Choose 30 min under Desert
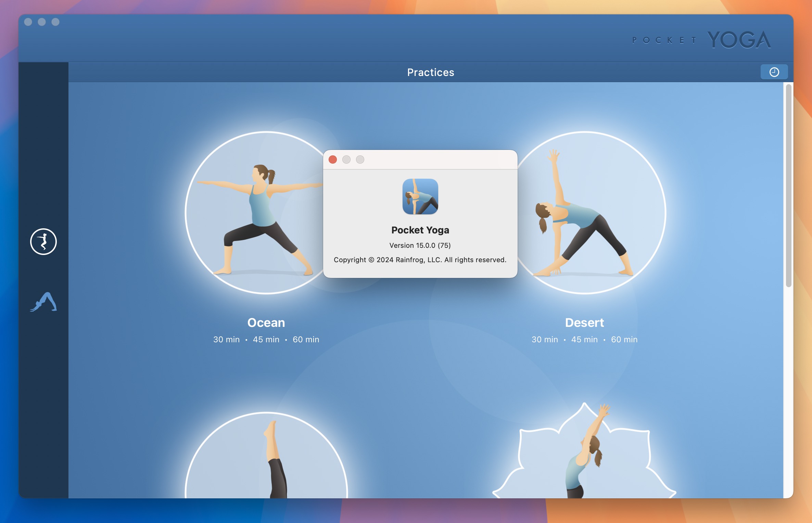 click(545, 340)
